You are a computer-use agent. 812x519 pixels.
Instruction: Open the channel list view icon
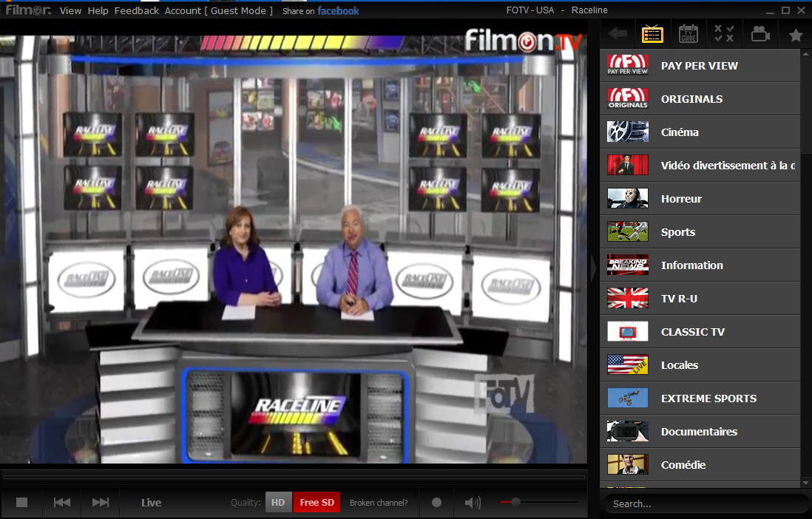(652, 34)
